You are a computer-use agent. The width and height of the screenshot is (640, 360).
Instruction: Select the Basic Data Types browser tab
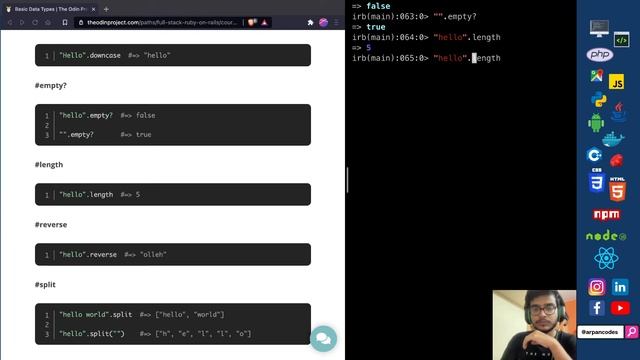click(x=50, y=9)
